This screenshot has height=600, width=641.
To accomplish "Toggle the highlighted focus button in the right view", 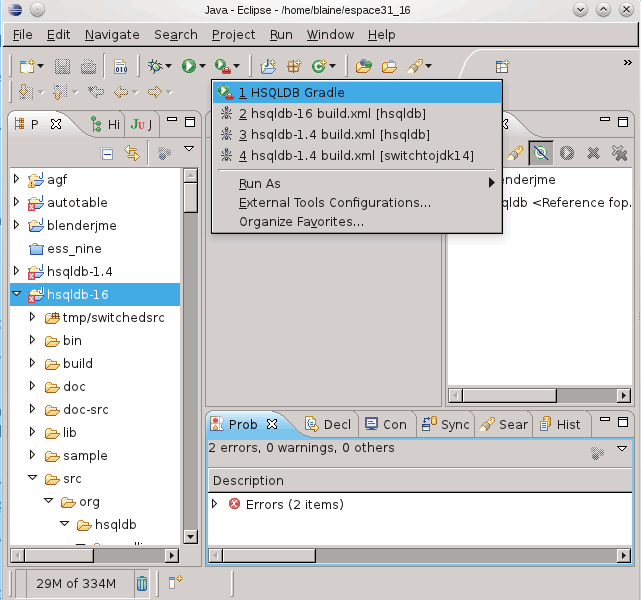I will coord(541,153).
